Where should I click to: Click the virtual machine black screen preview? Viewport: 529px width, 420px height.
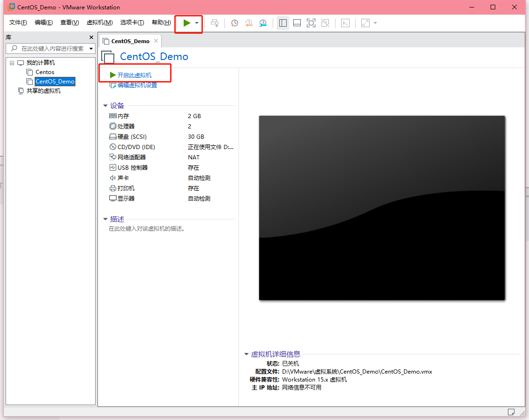tap(382, 208)
